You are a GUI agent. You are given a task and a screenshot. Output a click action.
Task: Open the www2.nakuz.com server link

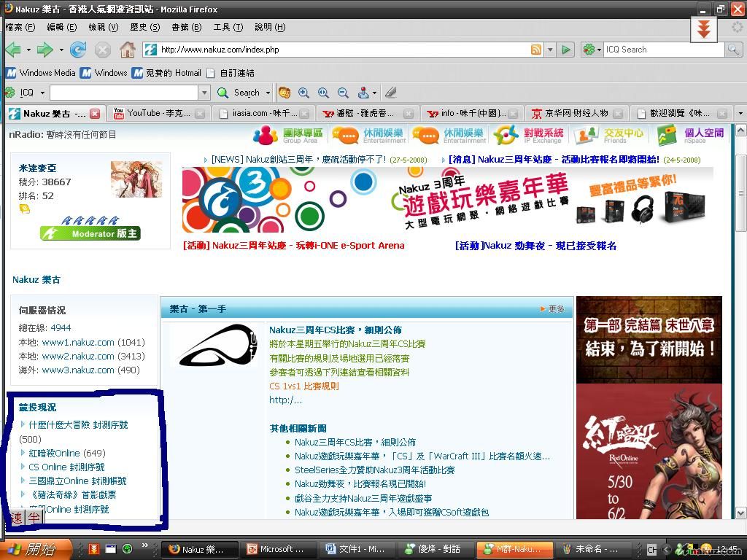(x=78, y=356)
